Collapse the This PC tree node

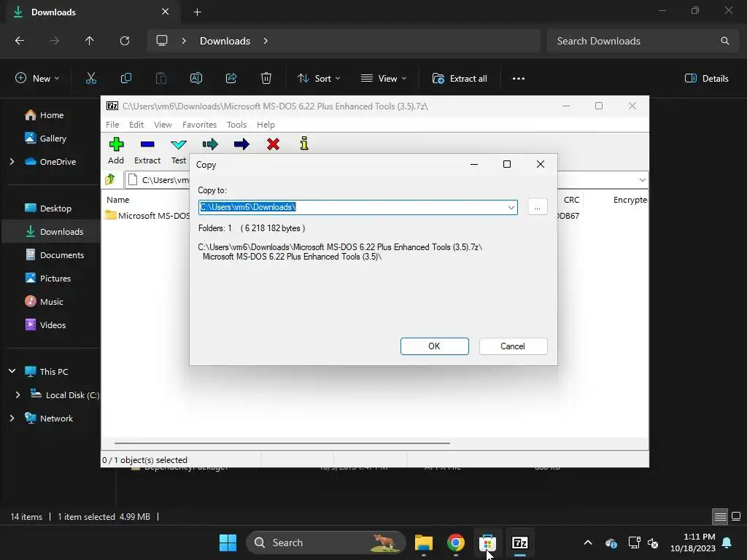12,371
